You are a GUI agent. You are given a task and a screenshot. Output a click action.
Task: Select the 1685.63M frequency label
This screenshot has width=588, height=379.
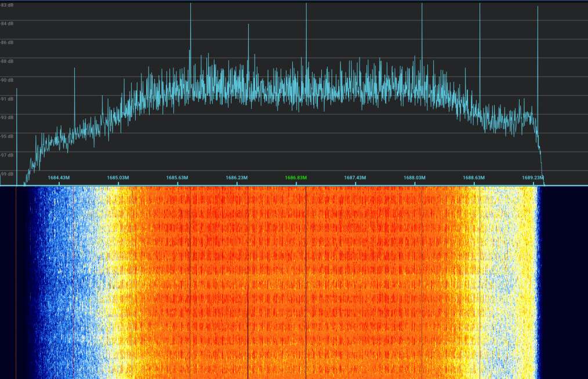[177, 177]
